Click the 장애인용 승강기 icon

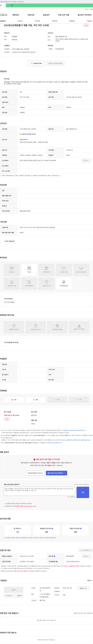(x=36, y=327)
